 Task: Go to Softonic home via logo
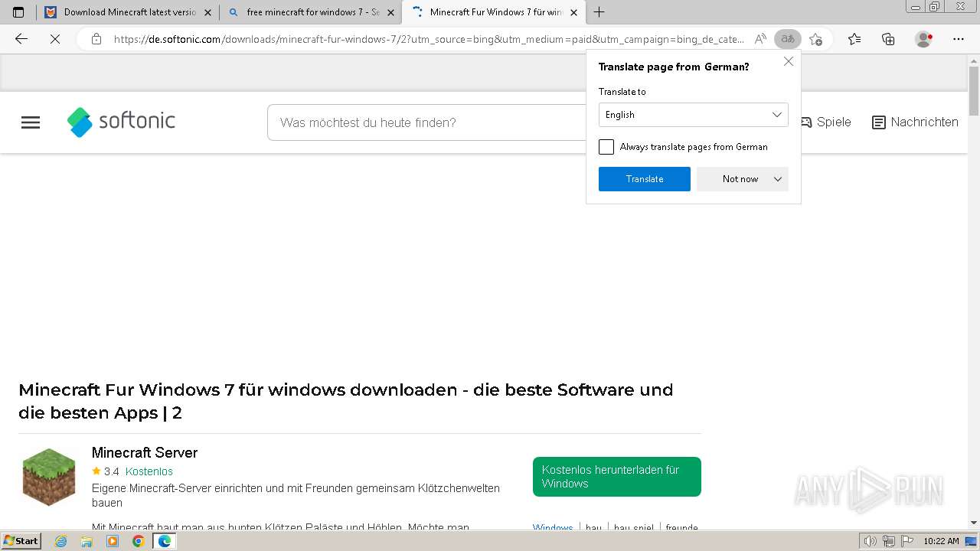pyautogui.click(x=121, y=122)
